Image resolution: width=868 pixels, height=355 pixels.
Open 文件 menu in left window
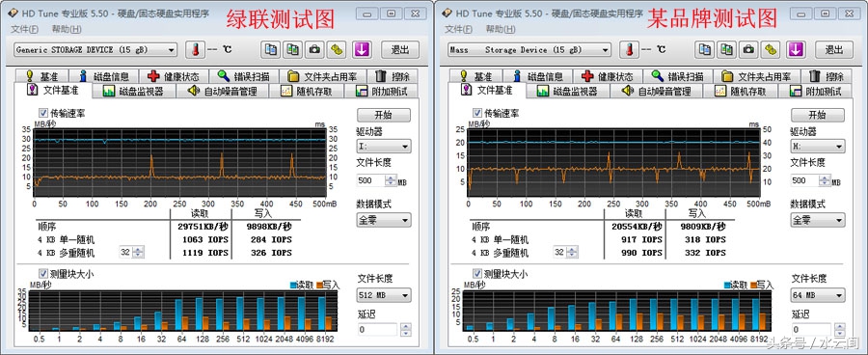(x=24, y=29)
